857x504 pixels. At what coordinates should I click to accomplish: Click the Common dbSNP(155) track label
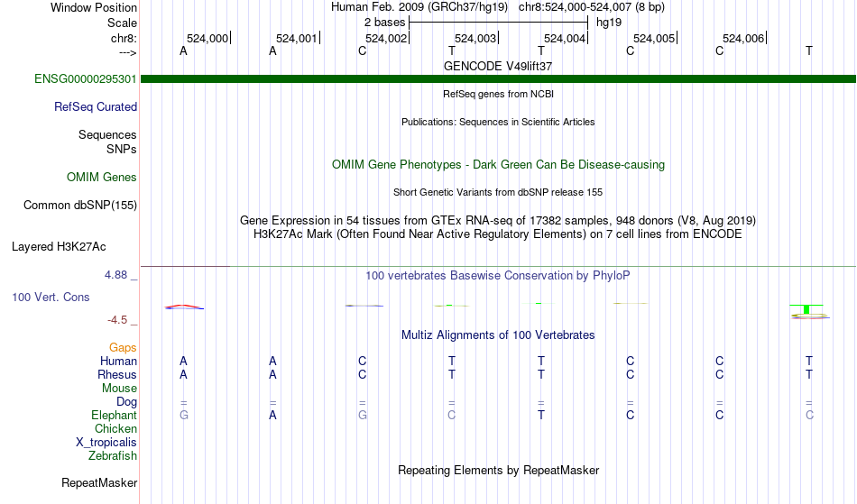[80, 206]
